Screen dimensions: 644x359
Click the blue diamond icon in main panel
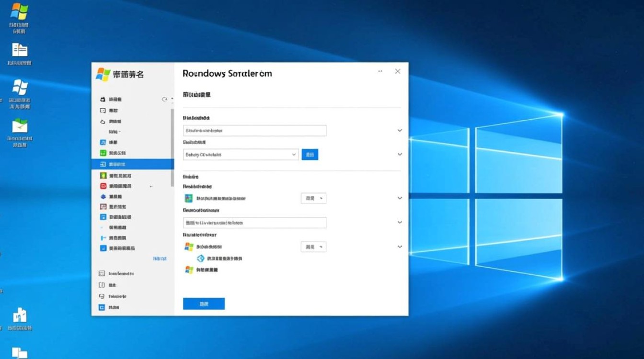tap(201, 258)
